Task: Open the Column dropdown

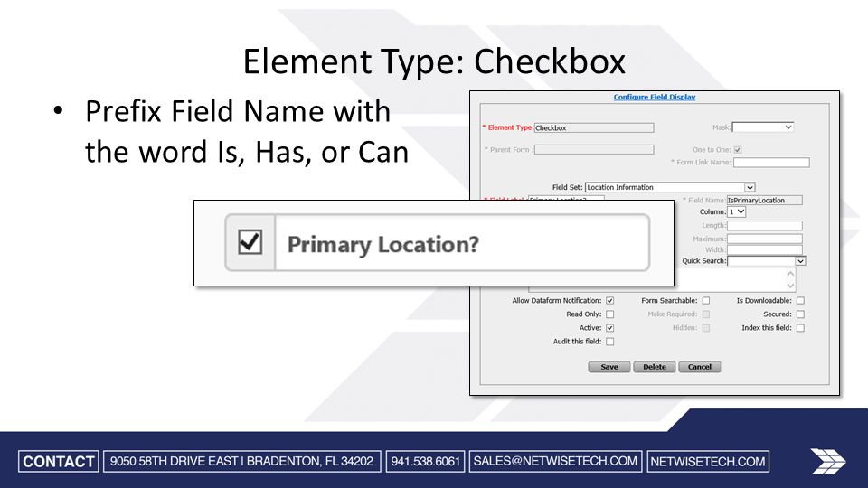Action: coord(737,211)
